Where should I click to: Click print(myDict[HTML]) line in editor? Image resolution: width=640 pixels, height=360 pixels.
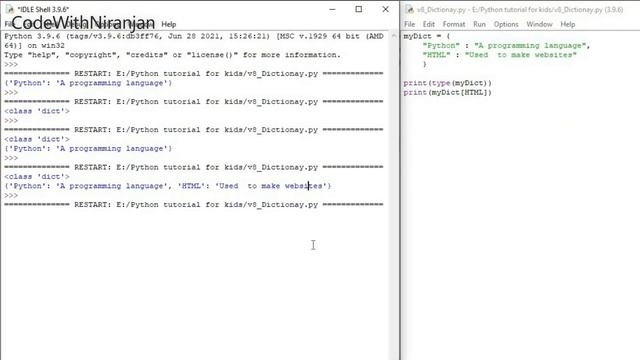(447, 93)
